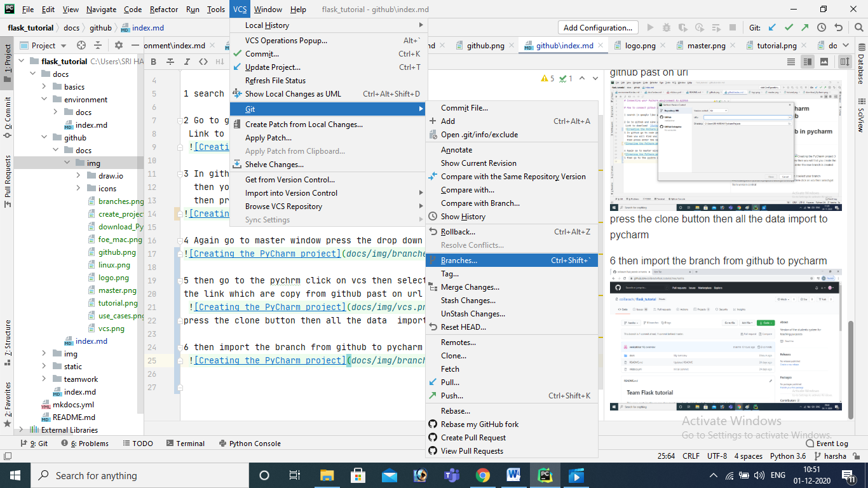Open PyCharm from the Windows taskbar
This screenshot has width=868, height=488.
[x=544, y=475]
